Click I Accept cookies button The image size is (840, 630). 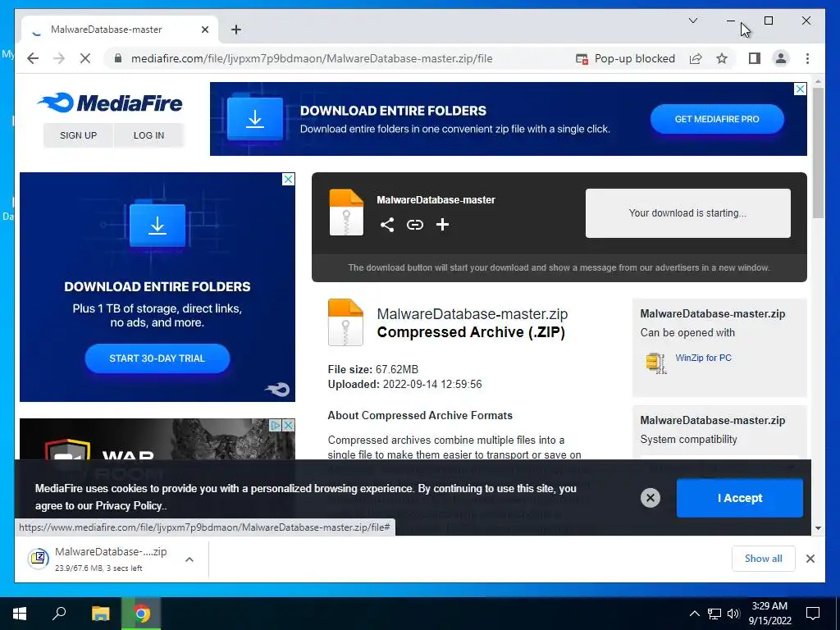coord(740,498)
